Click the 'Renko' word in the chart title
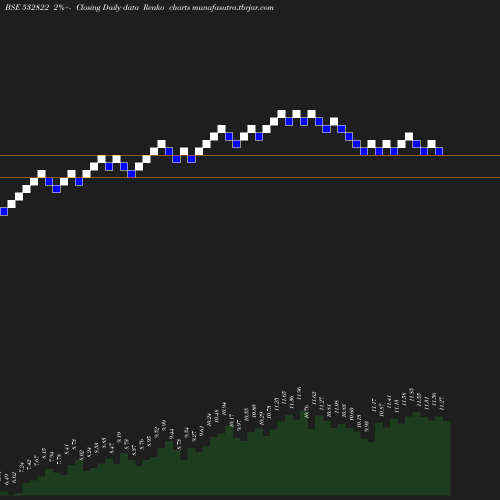 coord(153,8)
